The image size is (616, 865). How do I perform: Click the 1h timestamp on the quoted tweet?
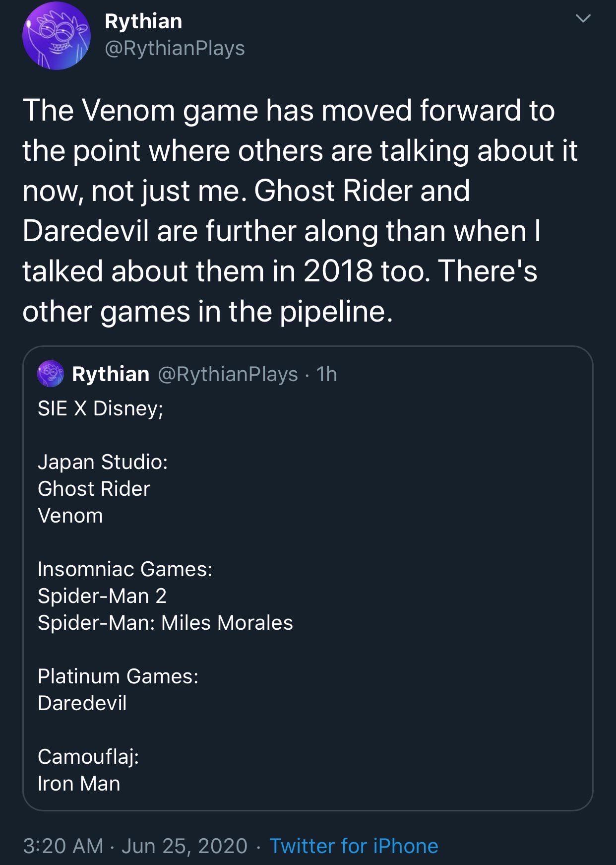point(326,376)
